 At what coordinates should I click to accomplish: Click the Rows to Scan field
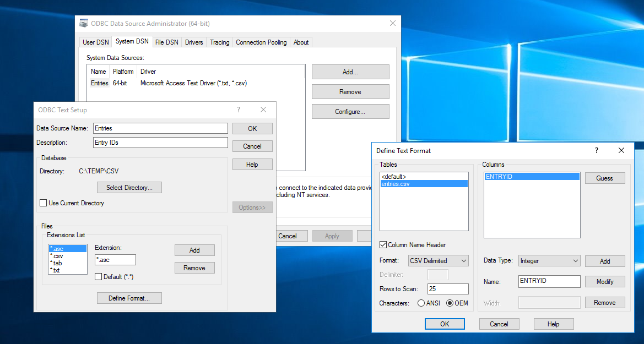click(x=448, y=289)
